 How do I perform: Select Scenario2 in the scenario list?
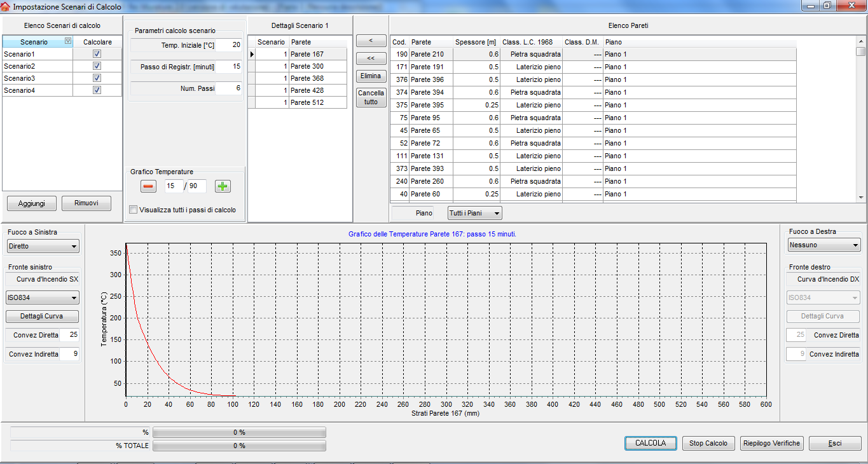click(37, 66)
